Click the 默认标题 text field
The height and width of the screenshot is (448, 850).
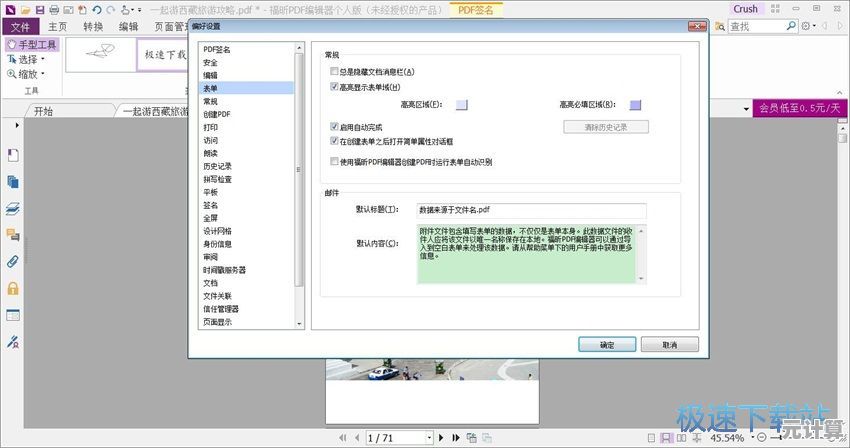point(531,210)
